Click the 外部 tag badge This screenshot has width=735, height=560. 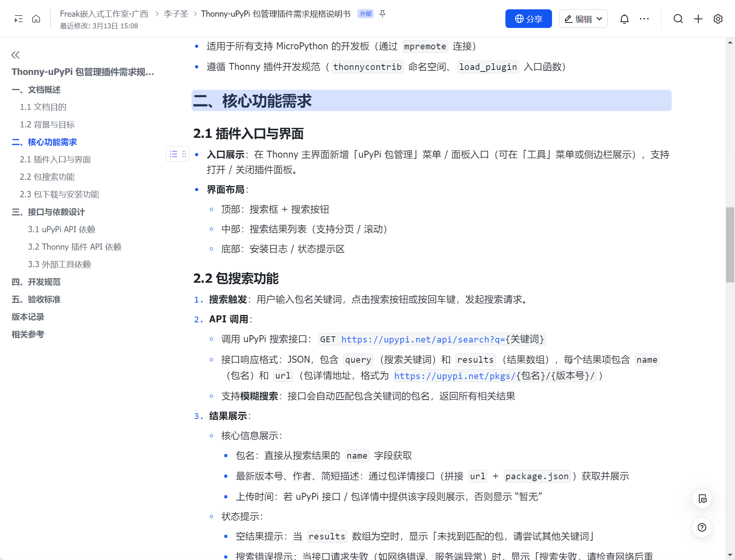[x=366, y=14]
